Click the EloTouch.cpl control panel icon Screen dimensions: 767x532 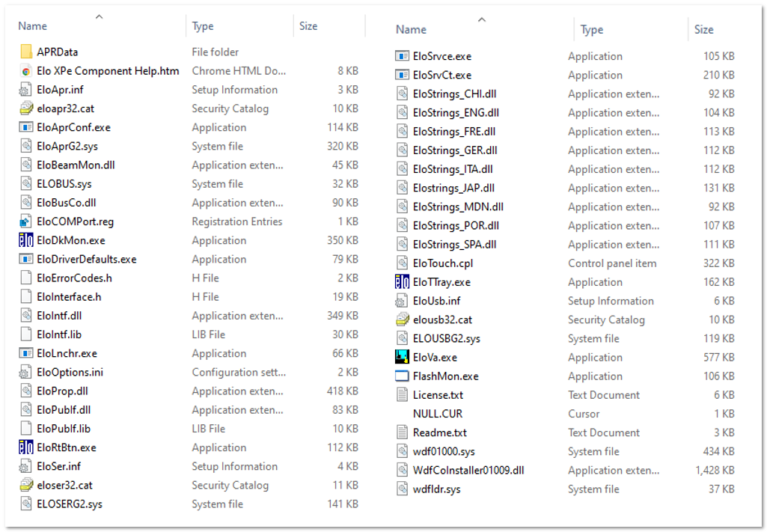402,263
